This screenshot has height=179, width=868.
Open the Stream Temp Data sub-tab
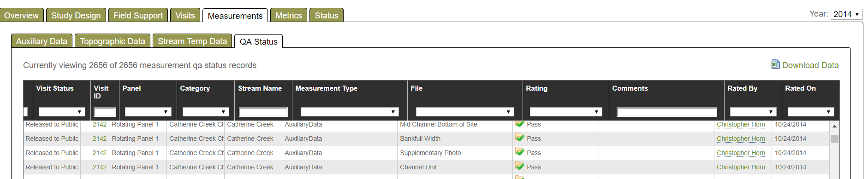pos(192,41)
